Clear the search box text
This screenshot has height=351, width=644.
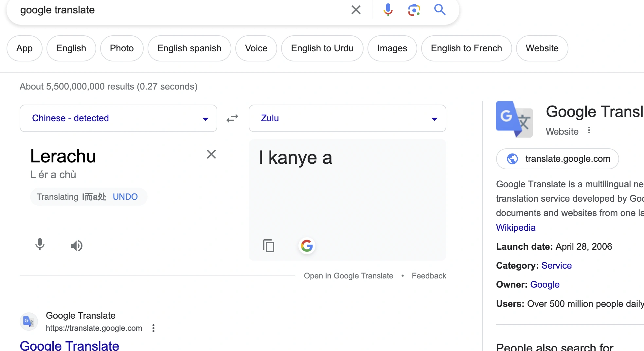356,10
